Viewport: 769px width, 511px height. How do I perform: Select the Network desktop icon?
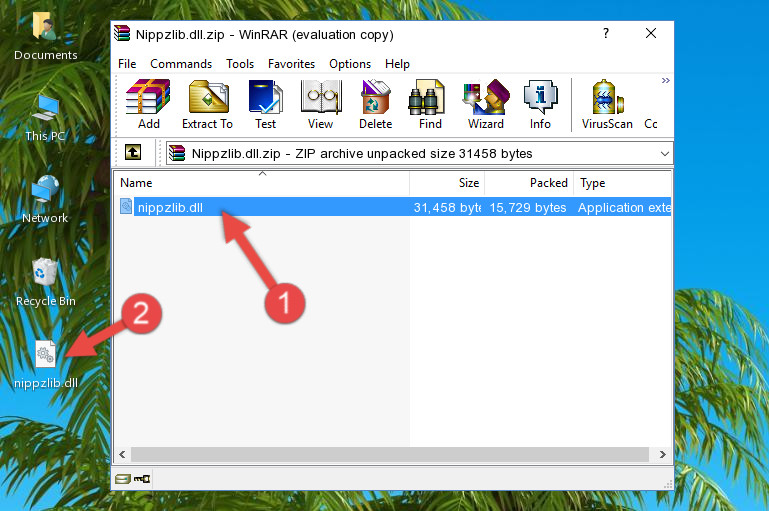click(45, 199)
